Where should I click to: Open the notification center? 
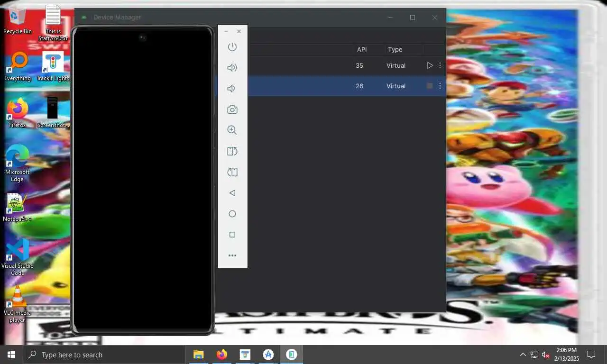point(591,355)
